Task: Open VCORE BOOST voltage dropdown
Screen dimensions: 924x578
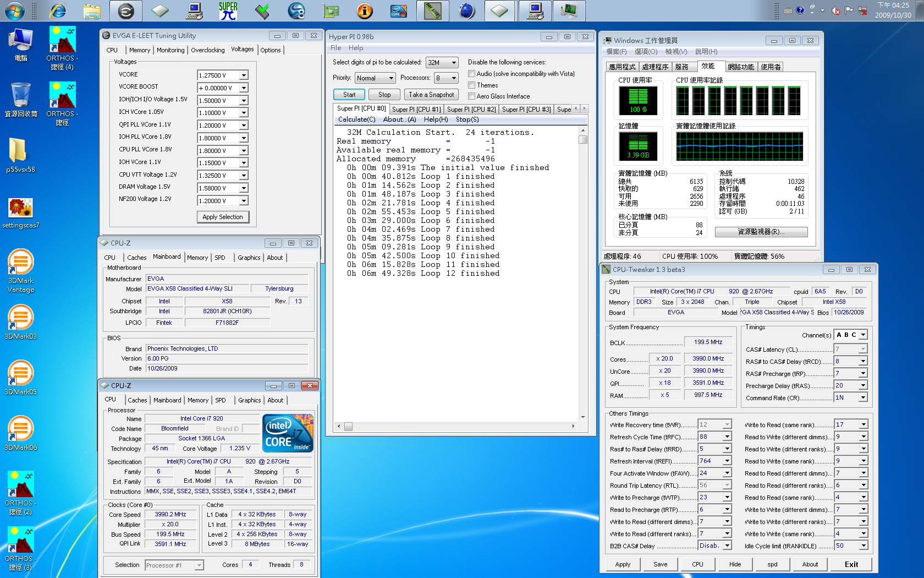Action: coord(244,88)
